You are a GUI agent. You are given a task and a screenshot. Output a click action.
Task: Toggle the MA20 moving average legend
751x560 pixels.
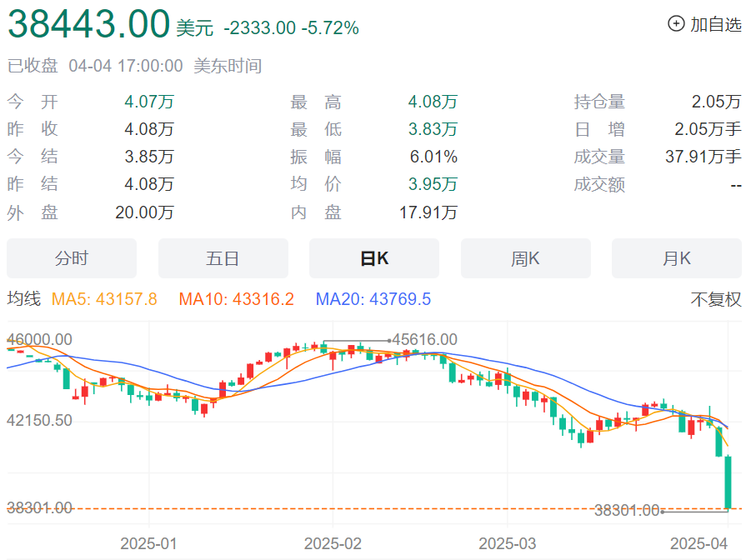pos(373,299)
